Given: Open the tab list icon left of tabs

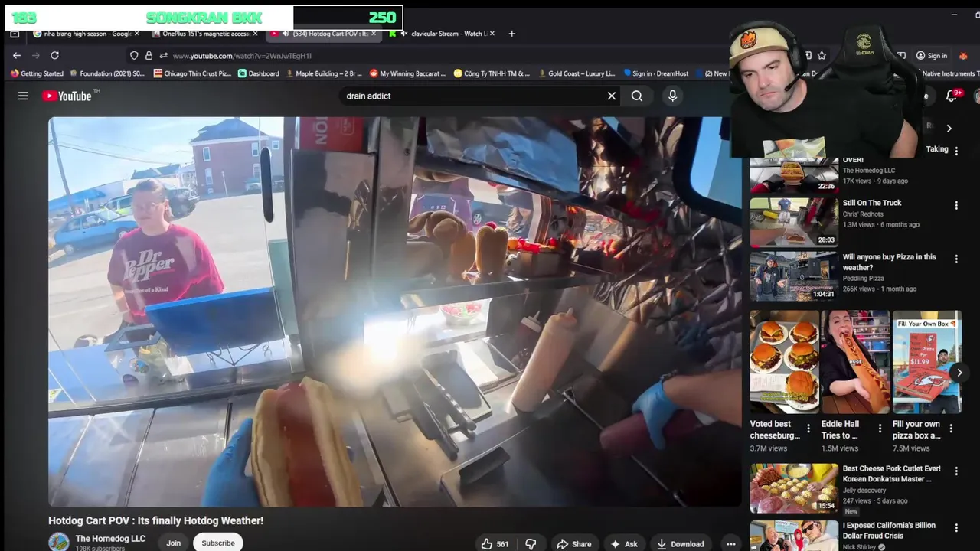Looking at the screenshot, I should [15, 34].
